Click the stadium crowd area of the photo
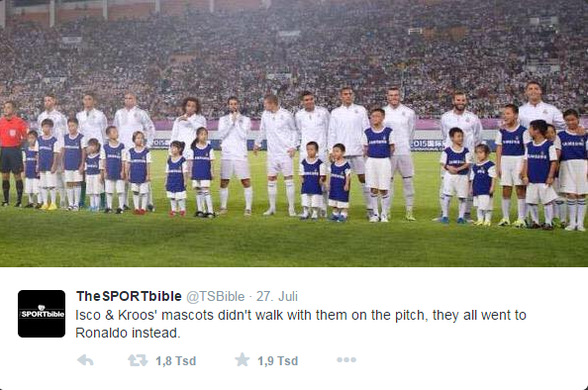Viewport: 588px width, 390px height. pos(294,52)
